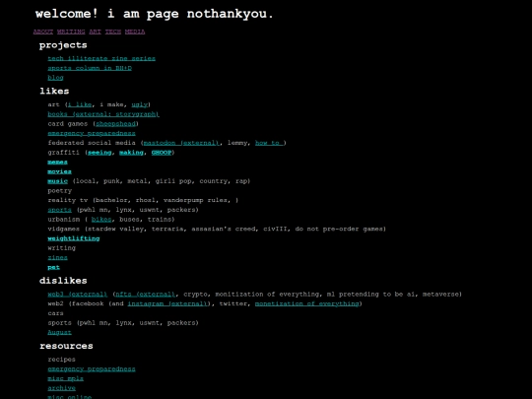Click the graffiti 'making' link

pos(131,153)
